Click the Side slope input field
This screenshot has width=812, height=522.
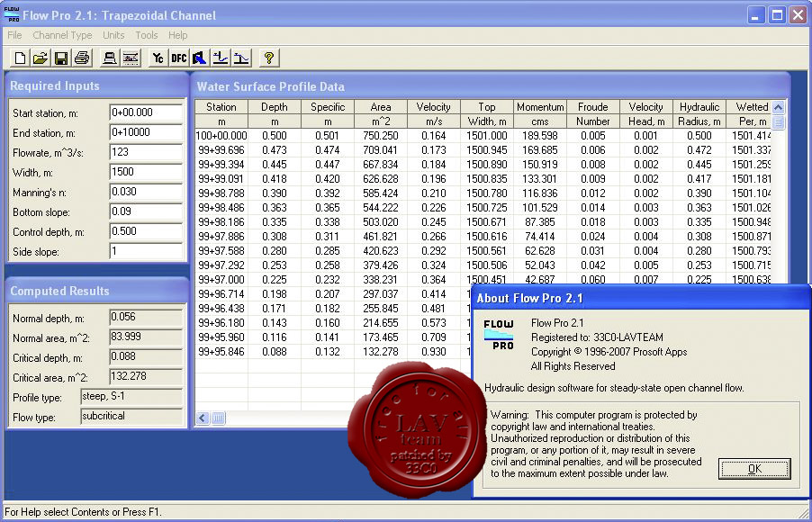pos(146,252)
